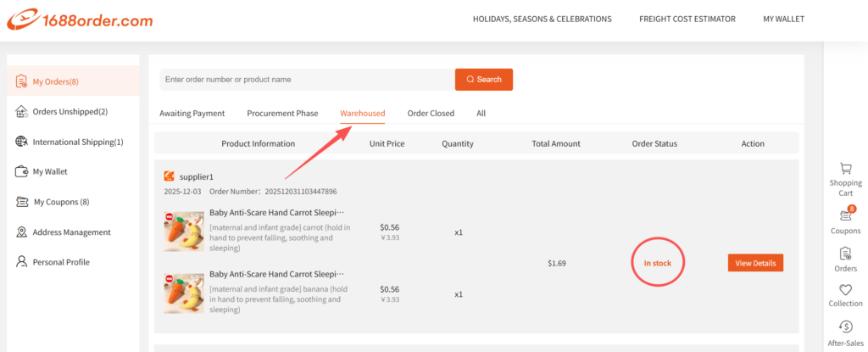Click the 1688order.com logo
The width and height of the screenshot is (868, 352).
(x=81, y=20)
